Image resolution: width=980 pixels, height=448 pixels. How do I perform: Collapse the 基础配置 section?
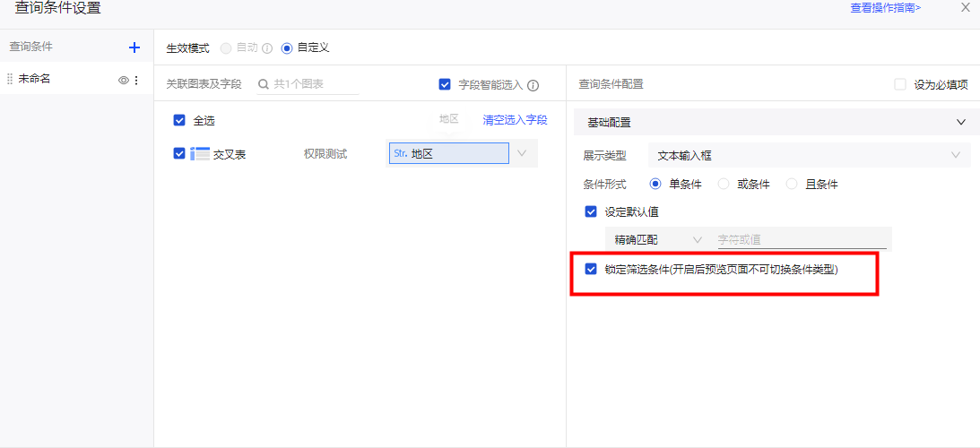[960, 122]
